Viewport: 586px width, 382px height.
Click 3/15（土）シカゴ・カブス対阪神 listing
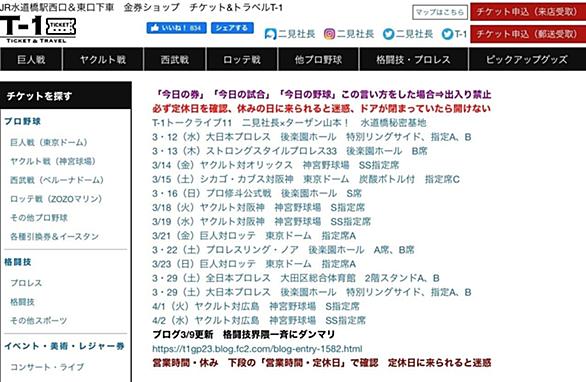[306, 179]
